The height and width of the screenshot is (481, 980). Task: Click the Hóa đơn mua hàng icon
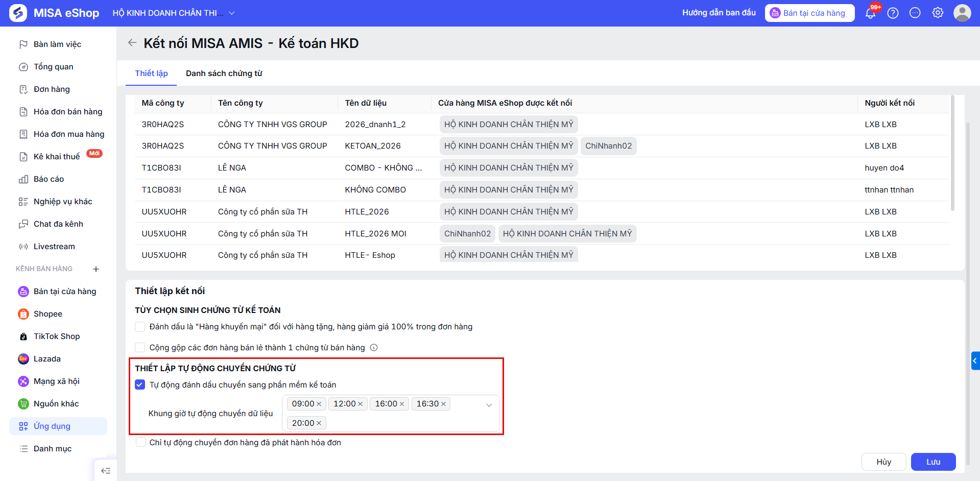click(23, 134)
